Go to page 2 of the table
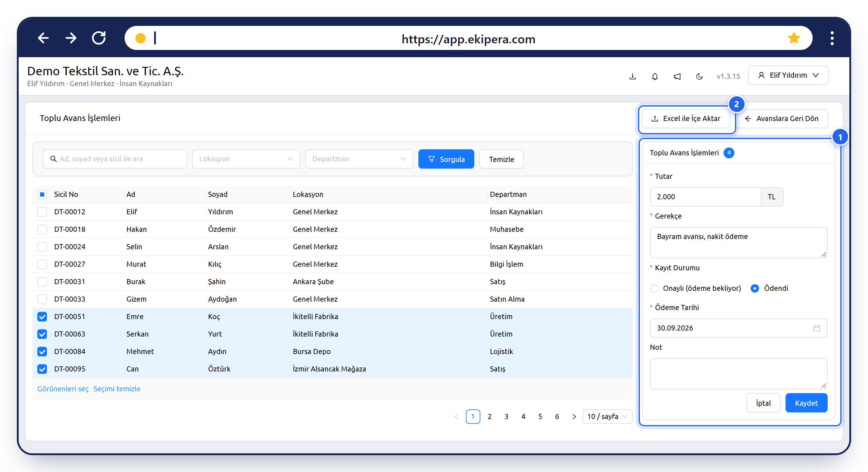The height and width of the screenshot is (472, 868). point(490,417)
